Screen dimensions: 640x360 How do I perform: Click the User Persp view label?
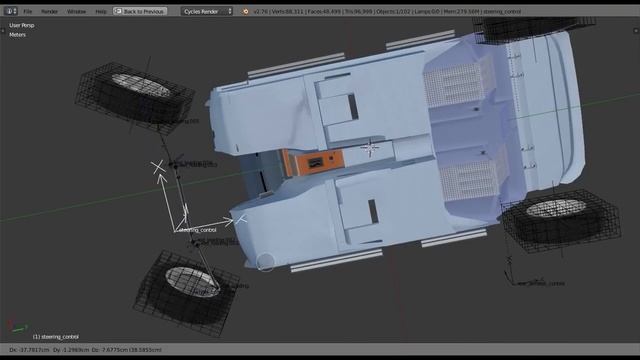[22, 25]
